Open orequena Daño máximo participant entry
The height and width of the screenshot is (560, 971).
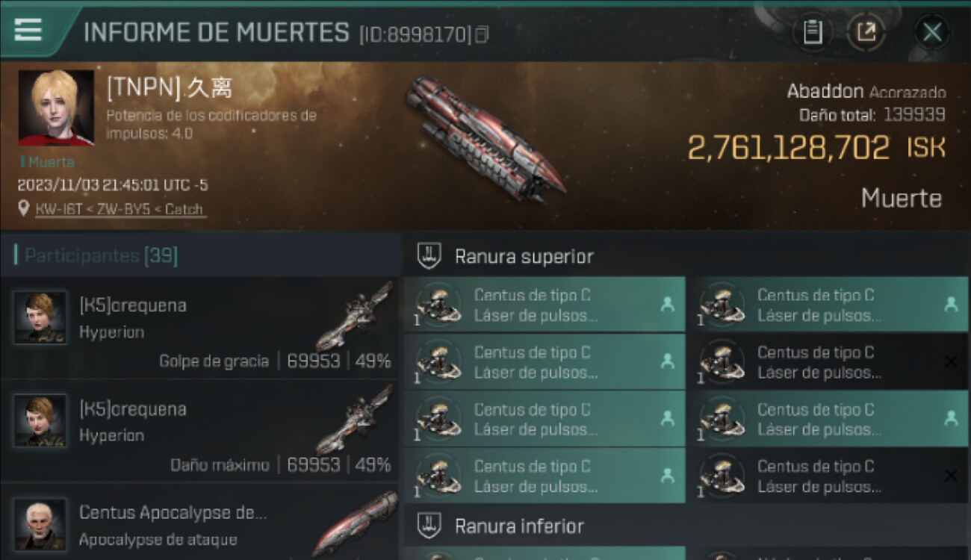200,432
